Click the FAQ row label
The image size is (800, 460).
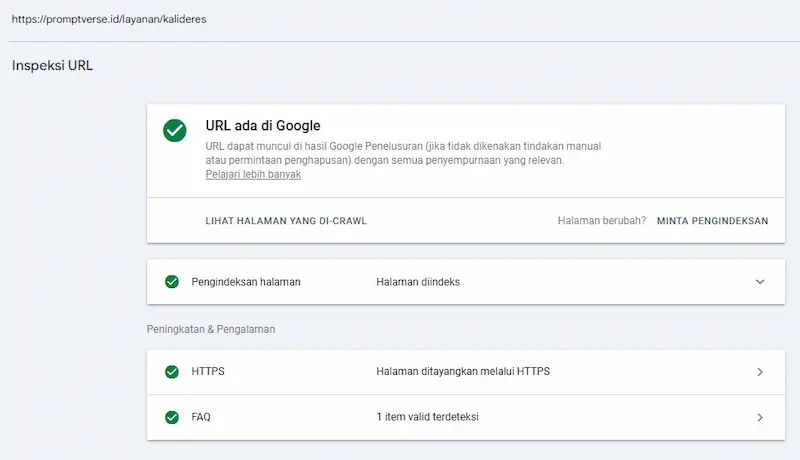coord(201,417)
